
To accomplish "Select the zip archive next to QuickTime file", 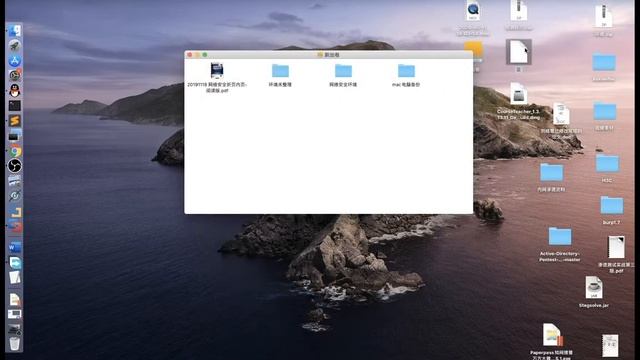I will (x=519, y=11).
